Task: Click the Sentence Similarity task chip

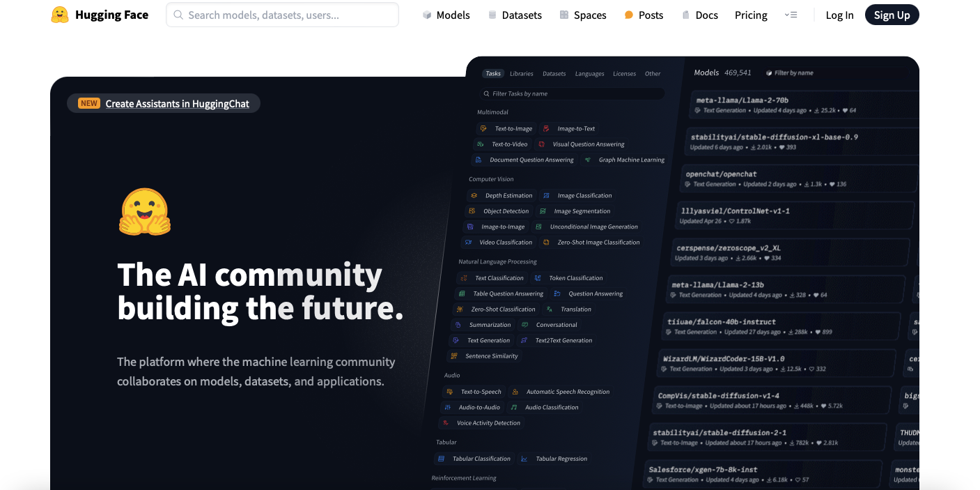Action: click(485, 356)
